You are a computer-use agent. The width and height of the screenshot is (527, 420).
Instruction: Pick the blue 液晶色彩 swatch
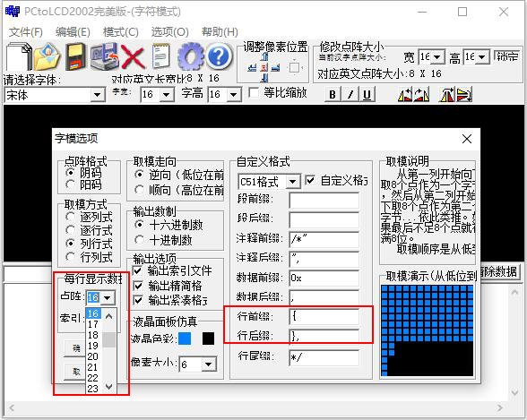[185, 339]
